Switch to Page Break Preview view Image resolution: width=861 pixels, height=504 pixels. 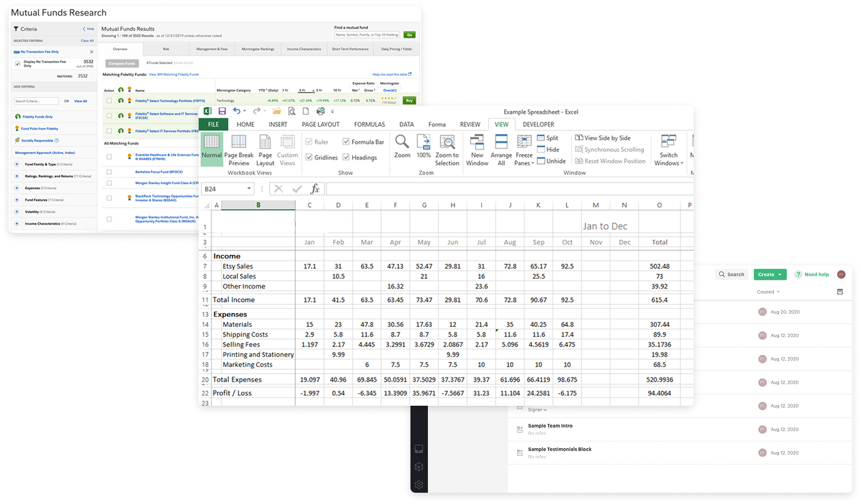pyautogui.click(x=239, y=149)
